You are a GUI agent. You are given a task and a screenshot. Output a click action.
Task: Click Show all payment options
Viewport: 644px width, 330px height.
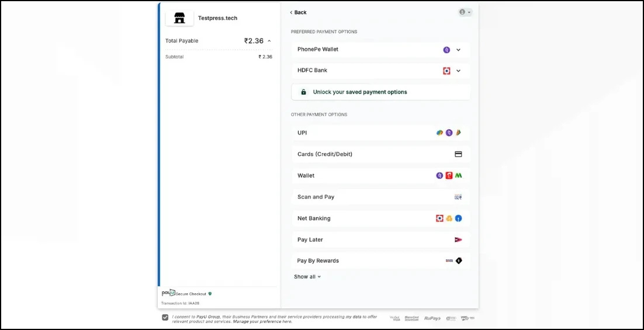click(x=307, y=277)
